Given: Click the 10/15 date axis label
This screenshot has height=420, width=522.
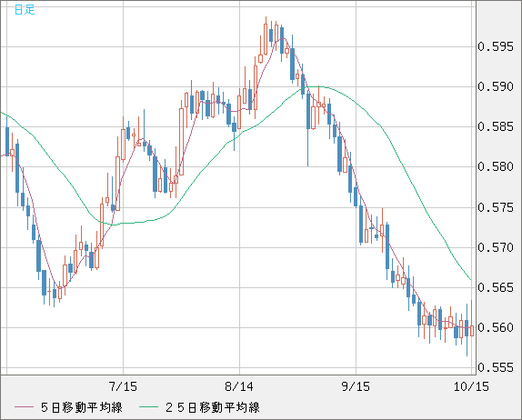Looking at the screenshot, I should click(471, 386).
